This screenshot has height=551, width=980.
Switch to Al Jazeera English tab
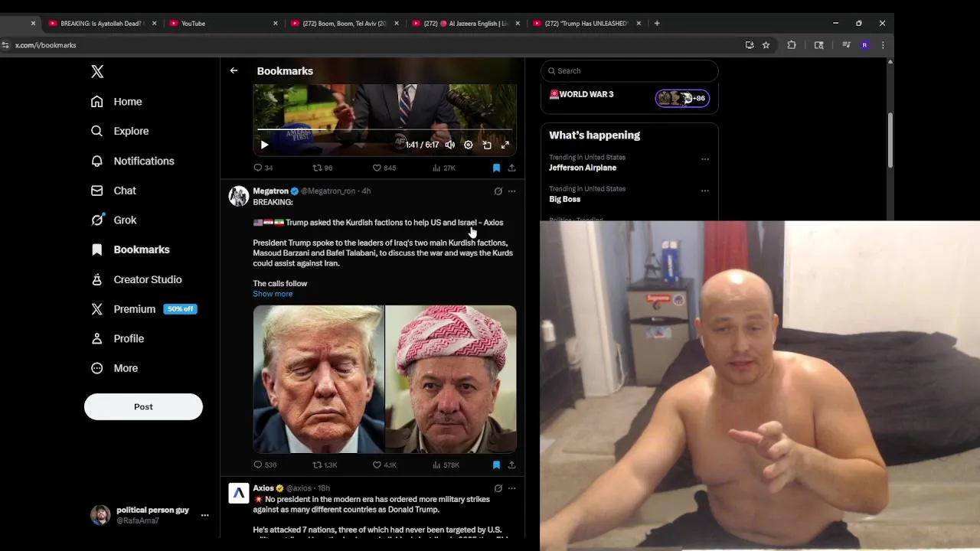coord(464,24)
